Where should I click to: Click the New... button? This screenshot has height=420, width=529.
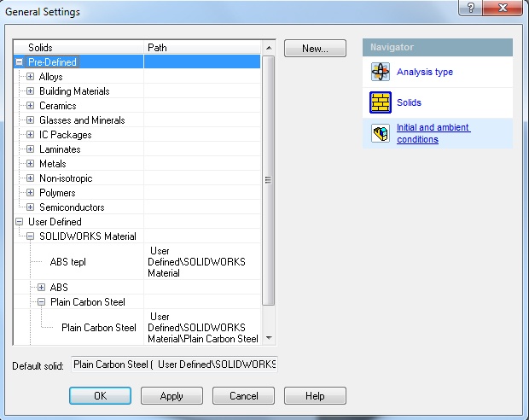coord(315,49)
